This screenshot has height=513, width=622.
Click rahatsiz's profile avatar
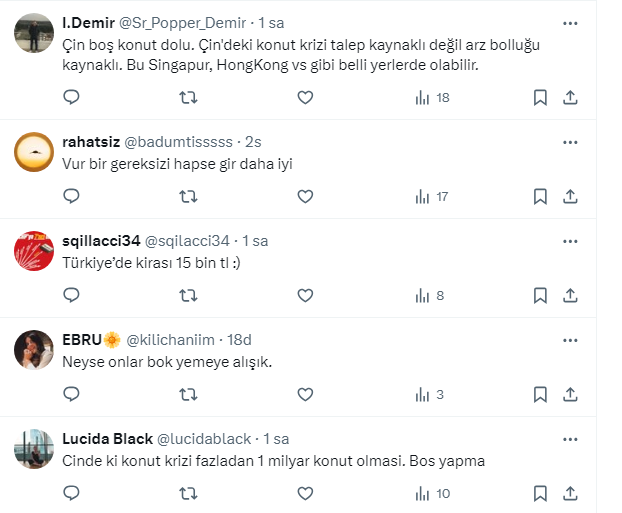tap(34, 153)
